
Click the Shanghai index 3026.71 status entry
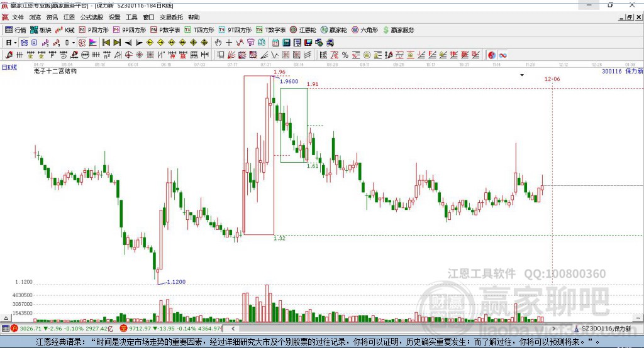[62, 329]
